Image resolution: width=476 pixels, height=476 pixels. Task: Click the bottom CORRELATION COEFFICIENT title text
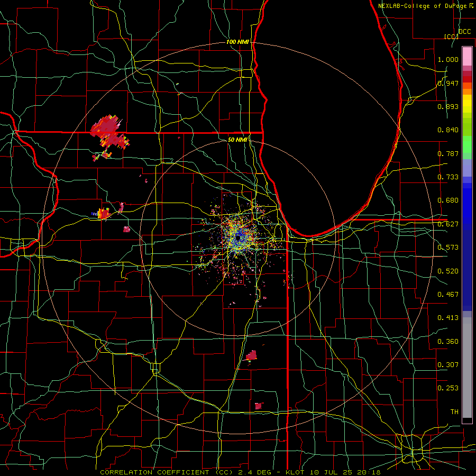pos(240,472)
